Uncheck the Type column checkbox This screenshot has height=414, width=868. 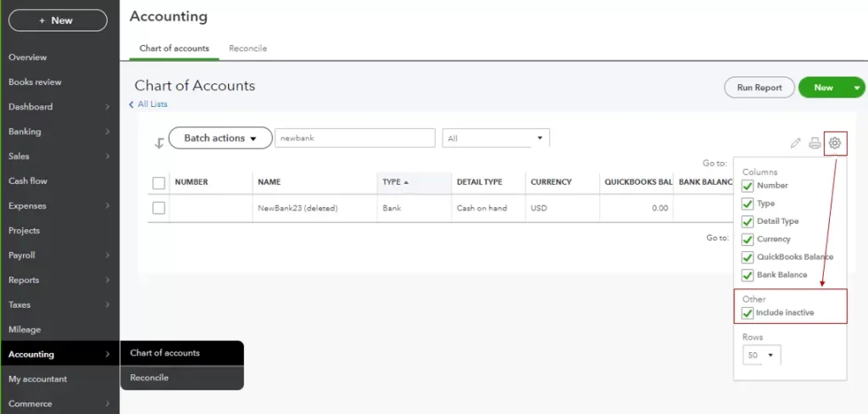[x=748, y=204]
